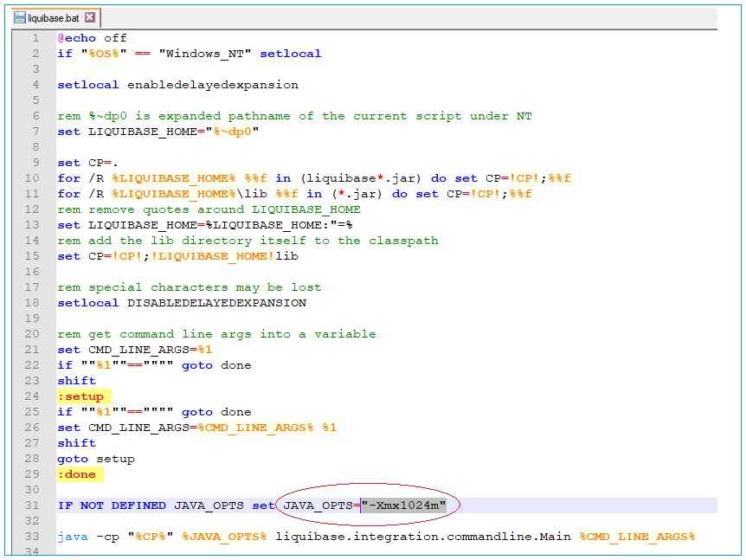Click '!LIQUIBASE_HOME!lib' on line 15
The image size is (746, 560).
(224, 256)
